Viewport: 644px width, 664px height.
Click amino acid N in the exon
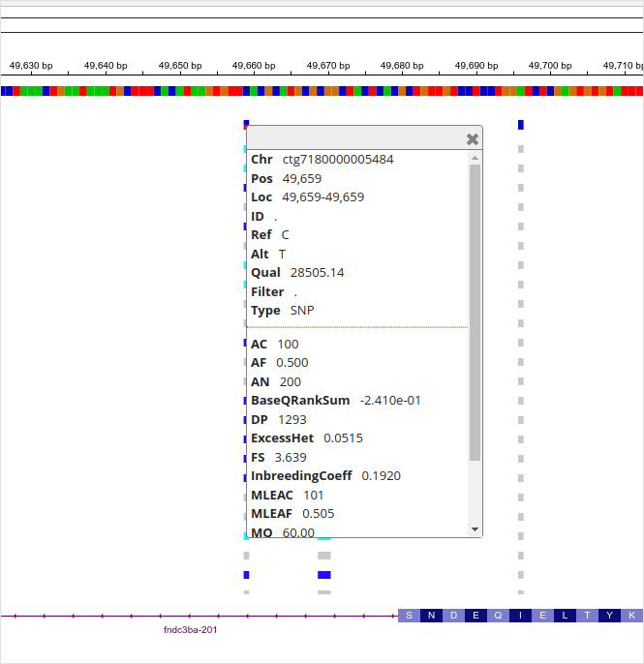431,616
